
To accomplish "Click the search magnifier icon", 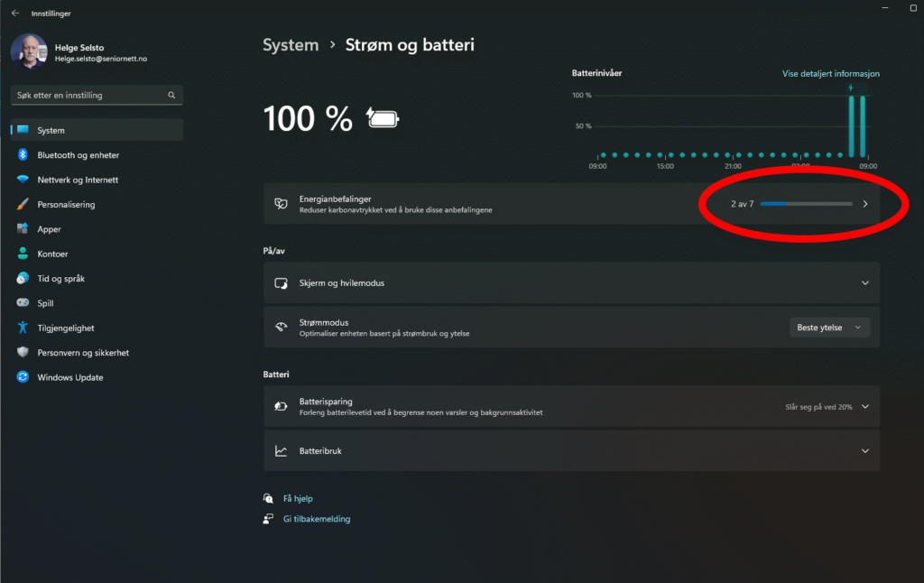I will [x=171, y=95].
